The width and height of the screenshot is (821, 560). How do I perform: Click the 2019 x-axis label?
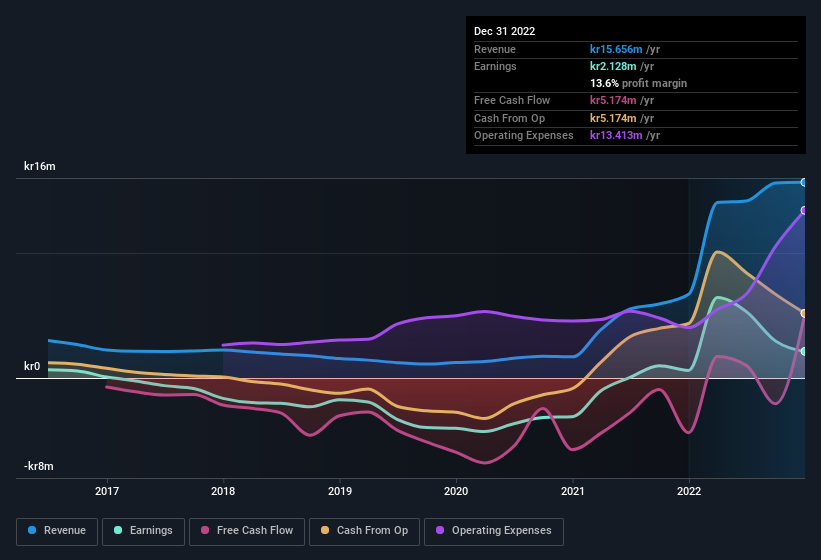pyautogui.click(x=340, y=491)
